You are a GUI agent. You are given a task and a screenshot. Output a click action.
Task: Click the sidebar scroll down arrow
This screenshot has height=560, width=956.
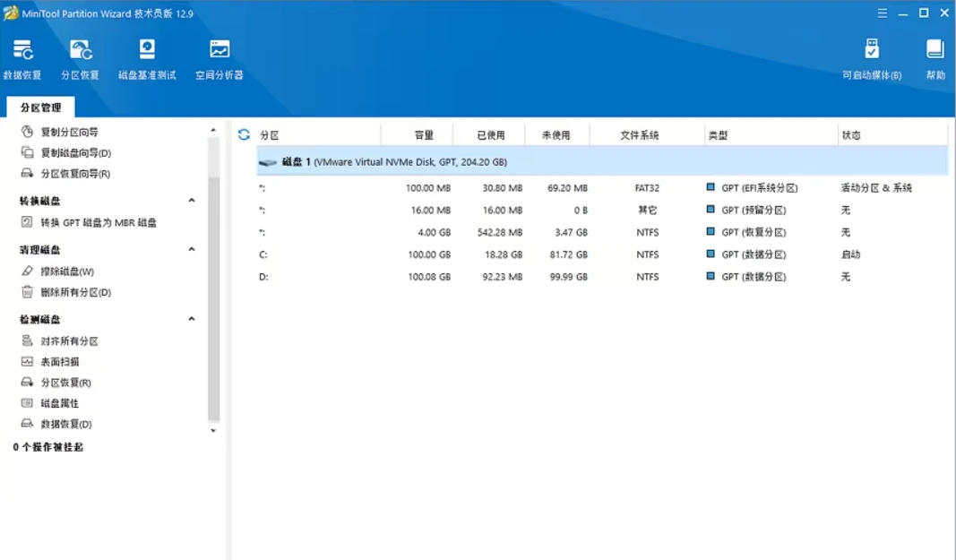click(x=213, y=431)
